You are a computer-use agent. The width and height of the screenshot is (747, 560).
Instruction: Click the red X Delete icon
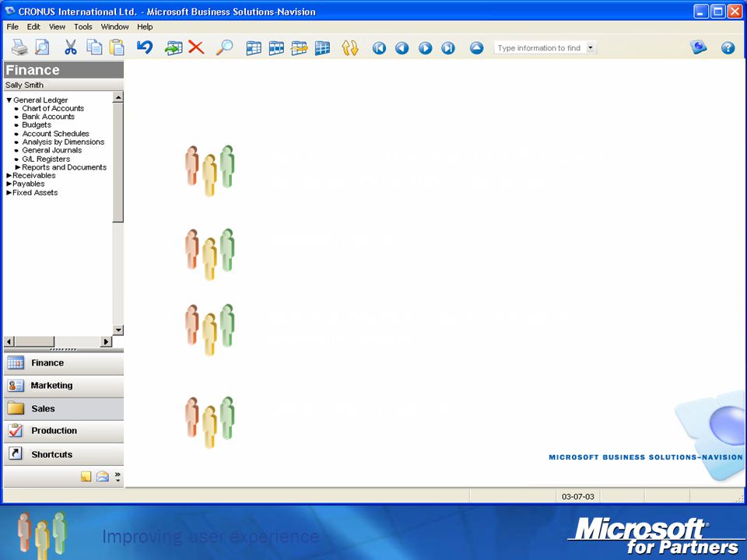coord(196,47)
